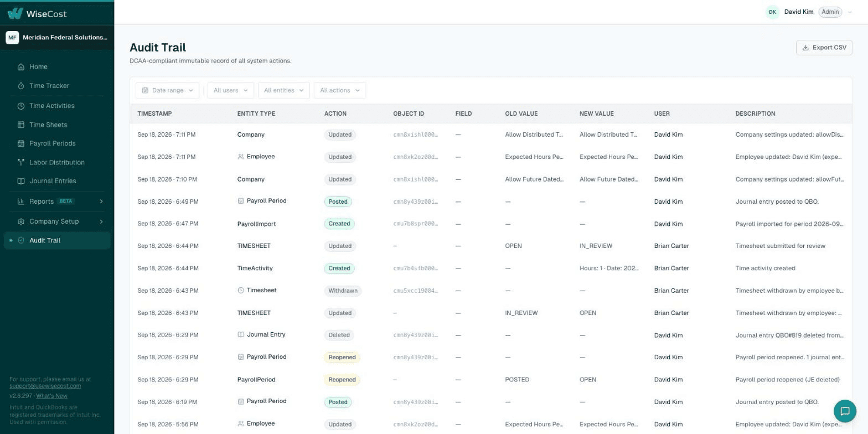The height and width of the screenshot is (434, 868).
Task: Click the DK user avatar
Action: (x=772, y=12)
